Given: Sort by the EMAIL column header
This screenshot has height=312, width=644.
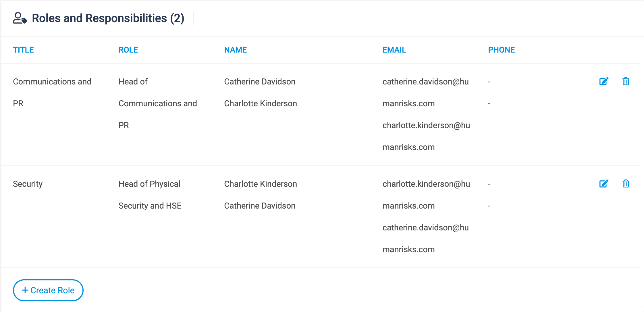Looking at the screenshot, I should click(x=394, y=50).
